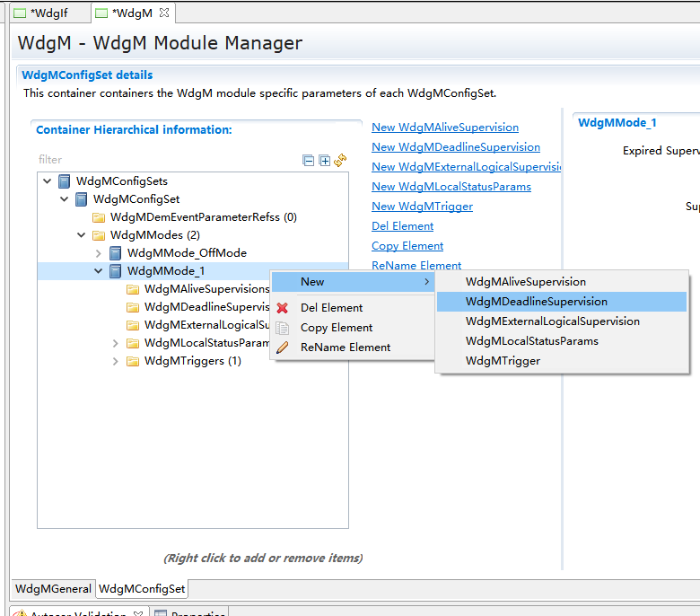Switch to the WdgMGeneral bottom tab
Screen dimensions: 700x616
pos(53,589)
